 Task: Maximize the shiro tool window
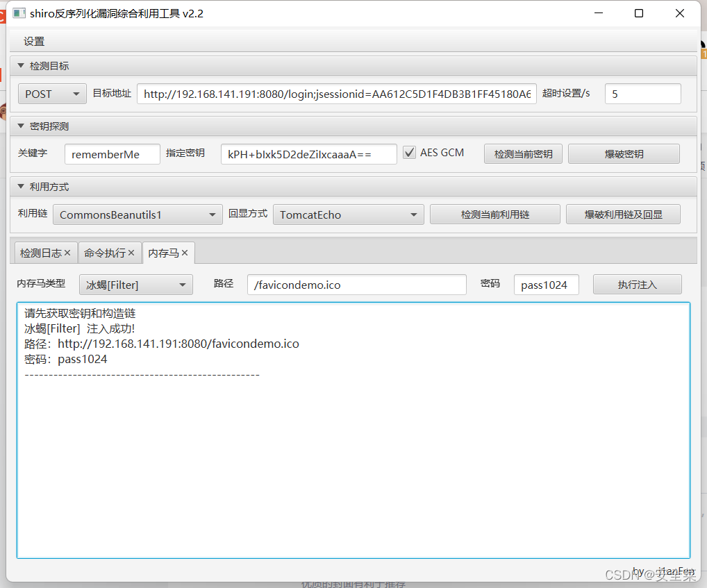pos(639,13)
